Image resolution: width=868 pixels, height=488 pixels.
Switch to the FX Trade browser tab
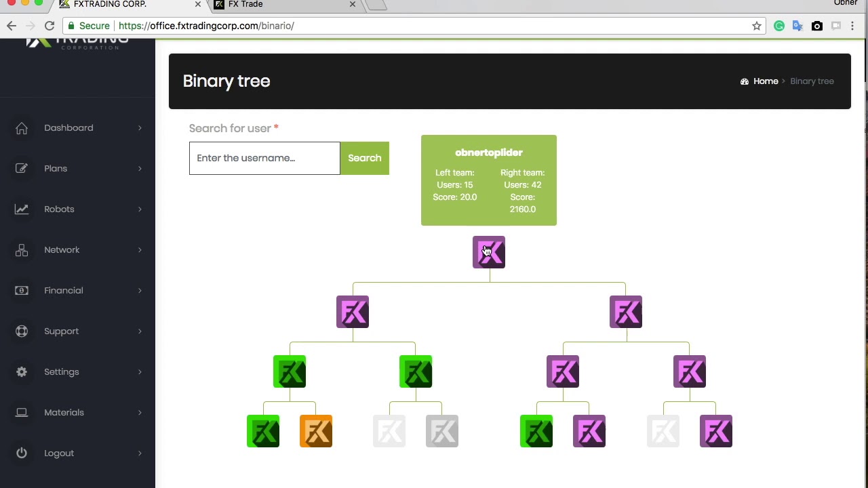(285, 5)
